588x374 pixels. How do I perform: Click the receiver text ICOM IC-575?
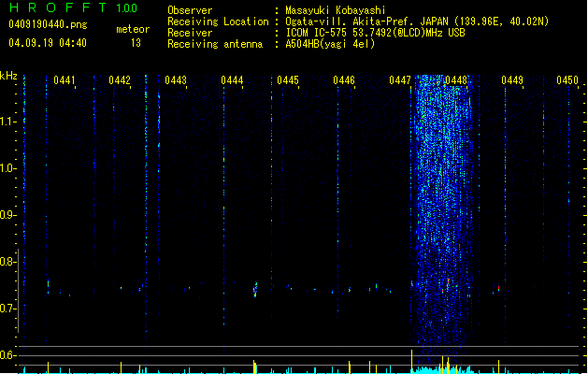(318, 33)
